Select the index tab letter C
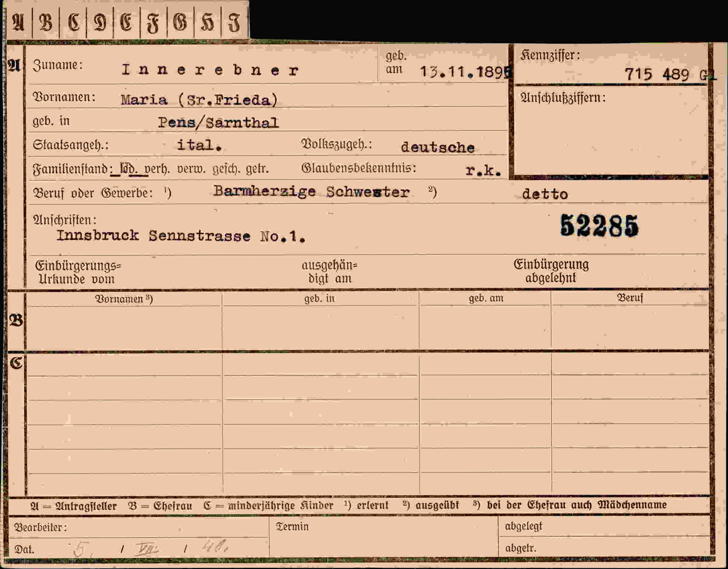728x569 pixels. coord(73,23)
